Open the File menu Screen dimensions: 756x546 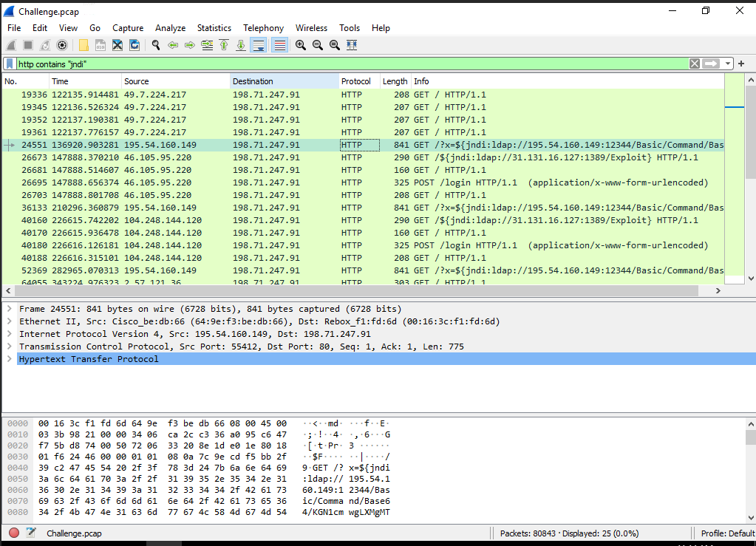14,28
